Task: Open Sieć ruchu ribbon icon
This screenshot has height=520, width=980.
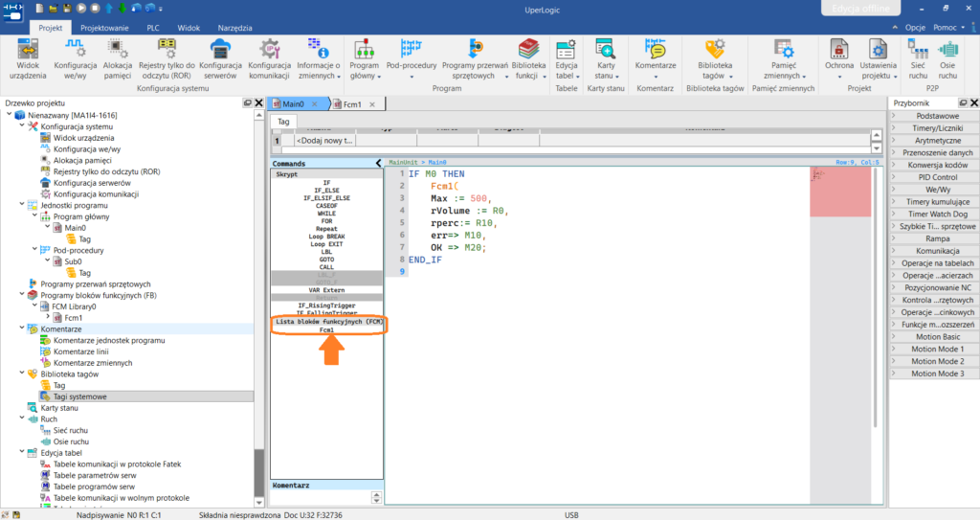Action: [x=918, y=58]
